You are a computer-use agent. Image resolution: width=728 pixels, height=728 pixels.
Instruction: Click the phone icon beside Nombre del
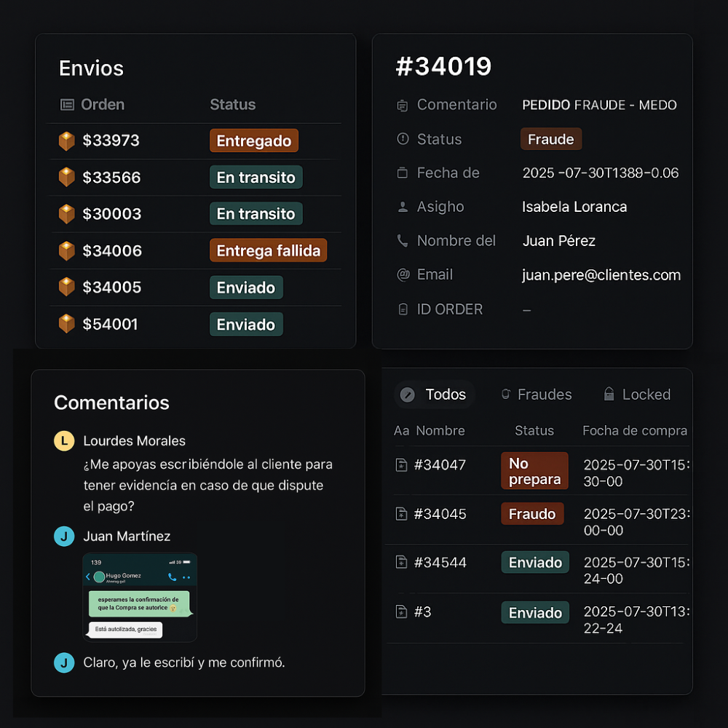coord(403,241)
